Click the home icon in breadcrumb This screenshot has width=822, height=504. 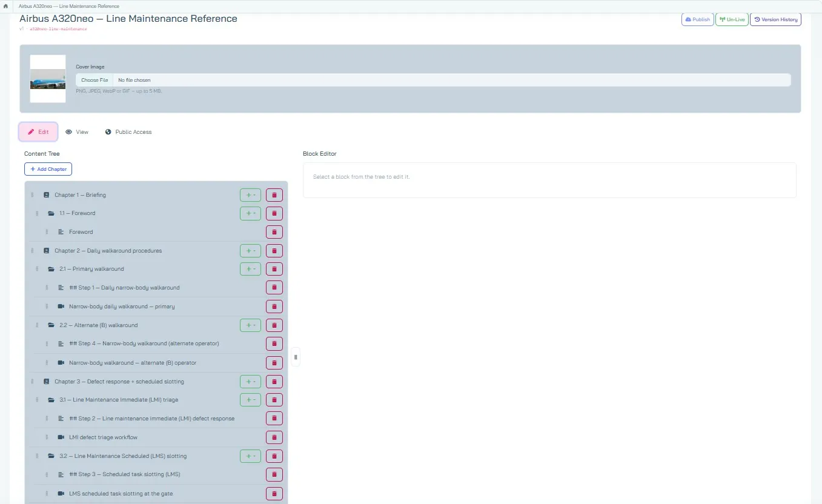click(5, 6)
